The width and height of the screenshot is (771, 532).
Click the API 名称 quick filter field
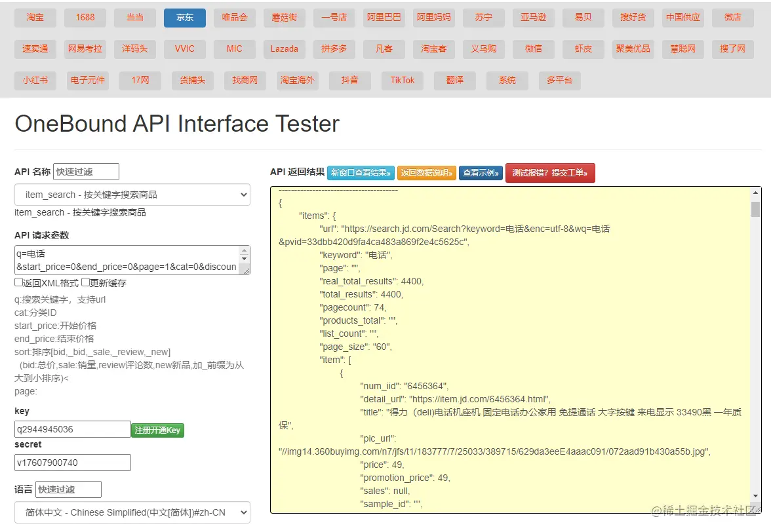86,172
